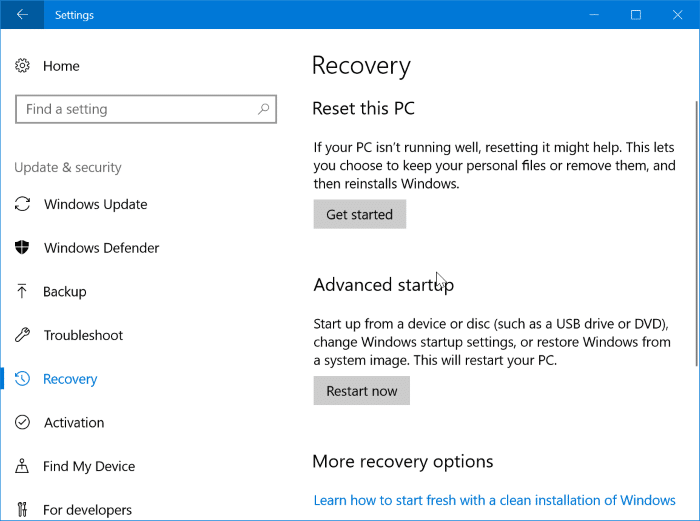The width and height of the screenshot is (700, 521).
Task: Click the For developers sliders icon
Action: [x=23, y=510]
